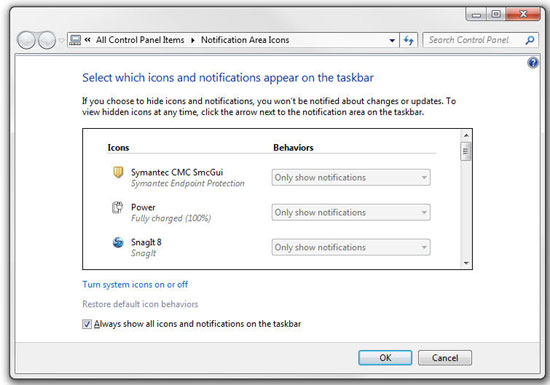Select the Symantec CMC SmcGui name

[x=177, y=172]
